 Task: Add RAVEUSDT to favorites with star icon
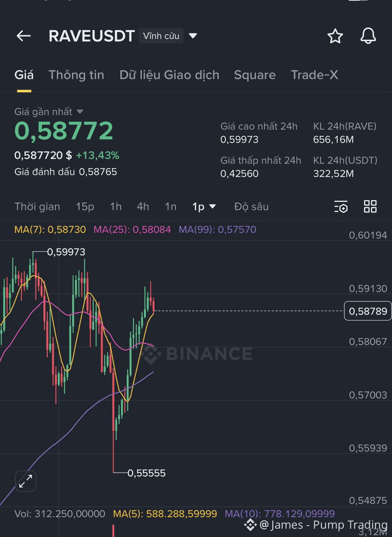point(335,36)
